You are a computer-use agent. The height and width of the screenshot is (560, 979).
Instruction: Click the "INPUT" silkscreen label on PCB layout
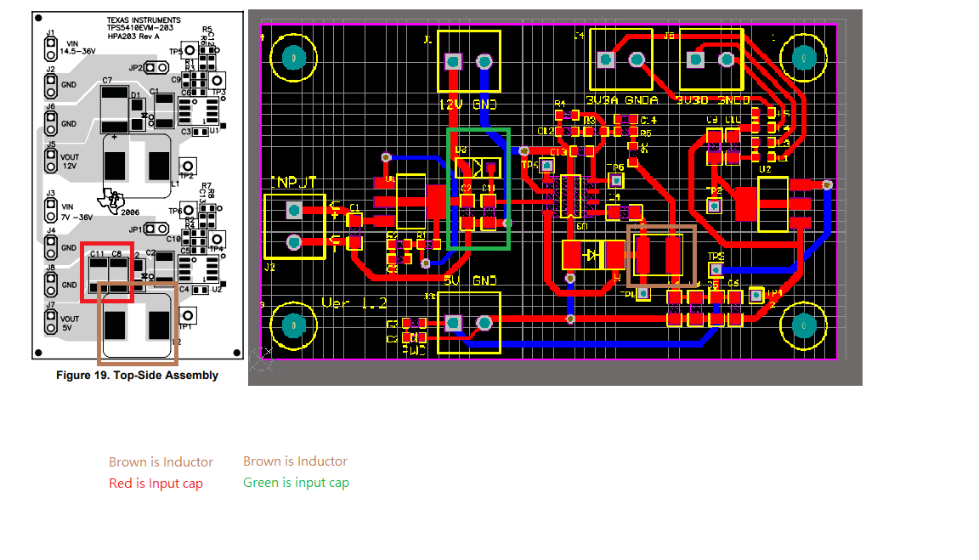(x=293, y=183)
